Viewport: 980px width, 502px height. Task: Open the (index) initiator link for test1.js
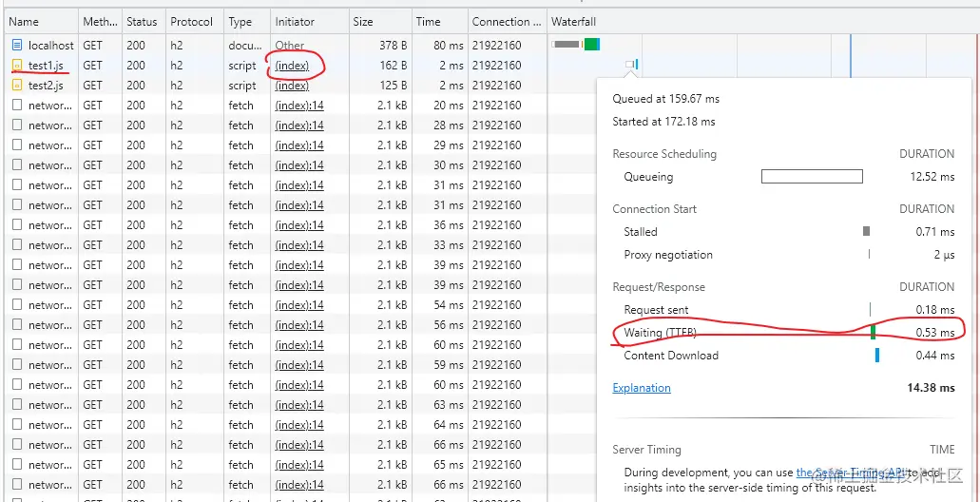292,65
